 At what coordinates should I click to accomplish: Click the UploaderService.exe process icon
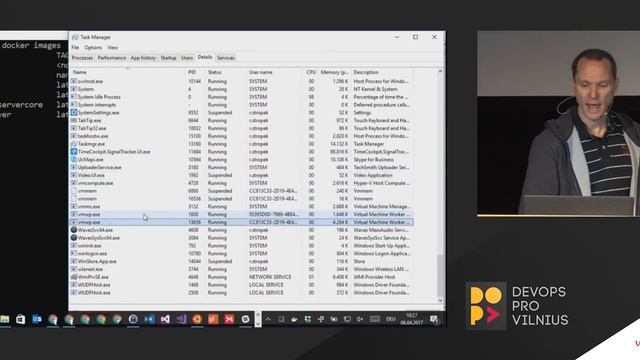point(74,167)
